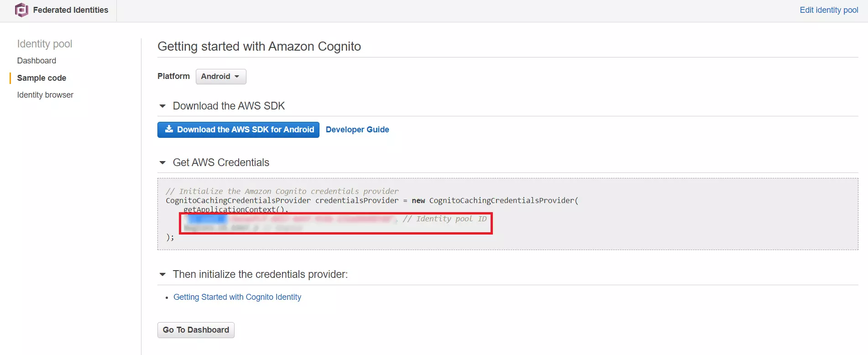Open the Edit identity pool link
This screenshot has width=868, height=355.
point(829,10)
